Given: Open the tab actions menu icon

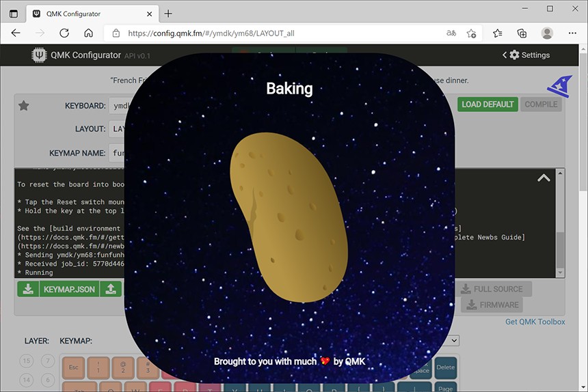Looking at the screenshot, I should [14, 14].
